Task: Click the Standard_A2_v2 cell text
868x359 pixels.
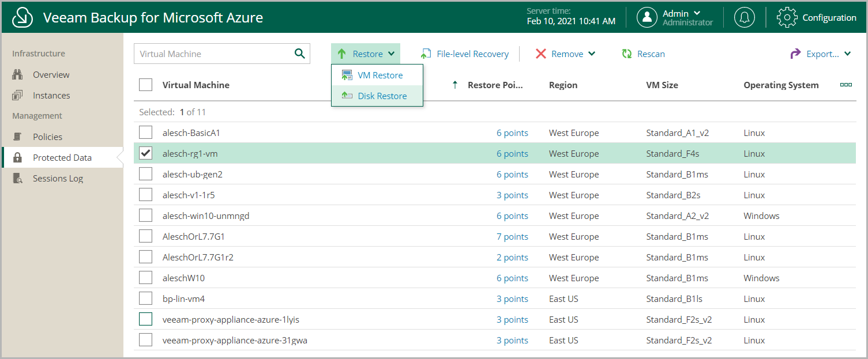Action: pyautogui.click(x=677, y=216)
